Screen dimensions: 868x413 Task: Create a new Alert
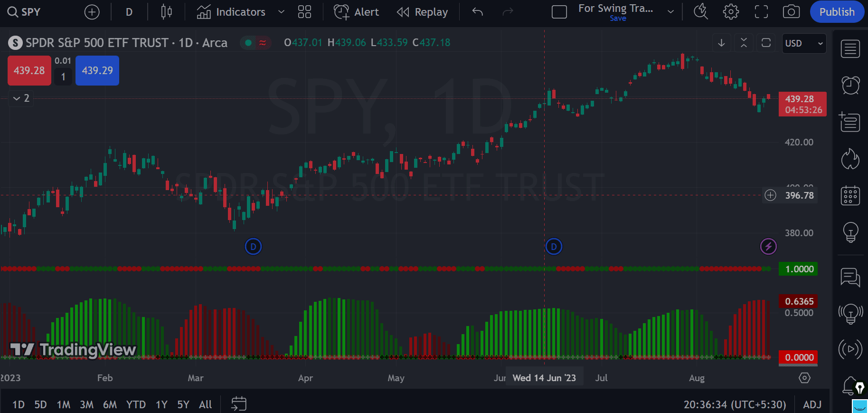pyautogui.click(x=356, y=12)
